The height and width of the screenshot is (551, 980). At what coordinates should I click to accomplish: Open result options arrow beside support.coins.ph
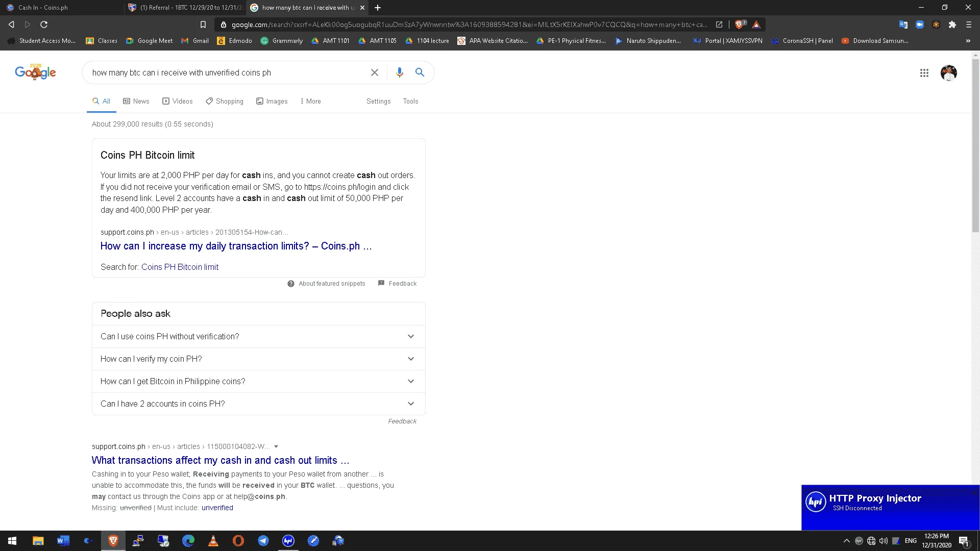tap(276, 446)
